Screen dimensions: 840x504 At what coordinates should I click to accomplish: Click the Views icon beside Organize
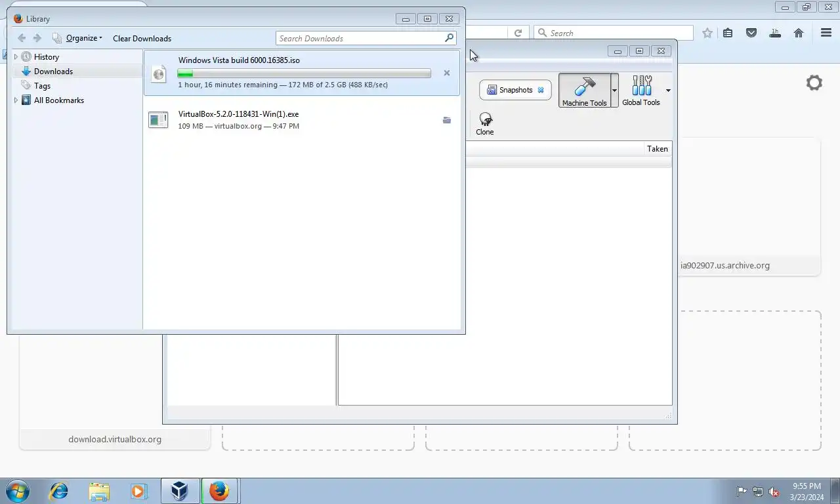click(57, 38)
